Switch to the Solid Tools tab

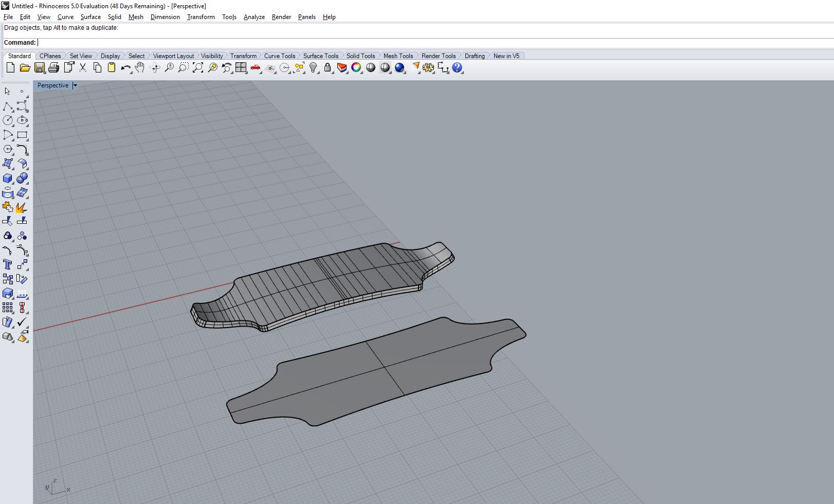360,56
